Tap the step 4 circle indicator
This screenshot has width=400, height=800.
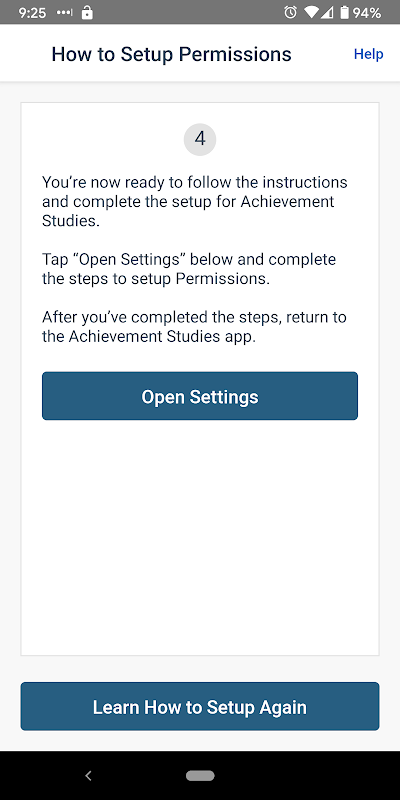tap(200, 139)
